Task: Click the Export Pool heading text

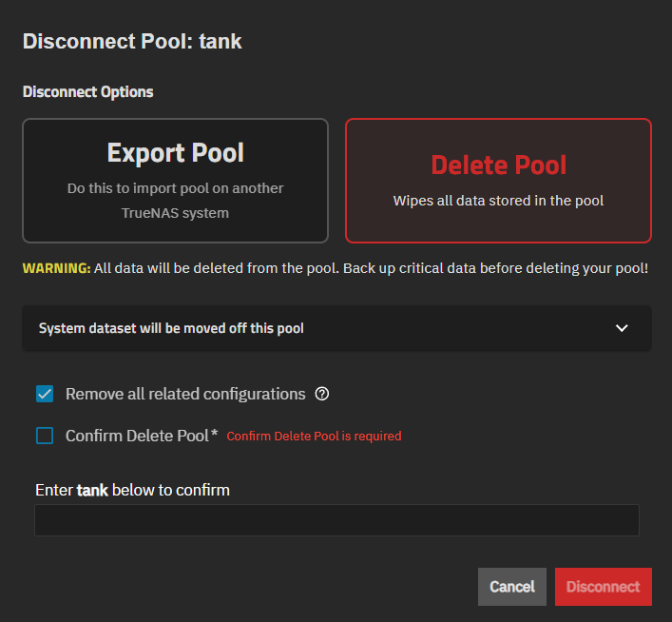Action: point(175,153)
